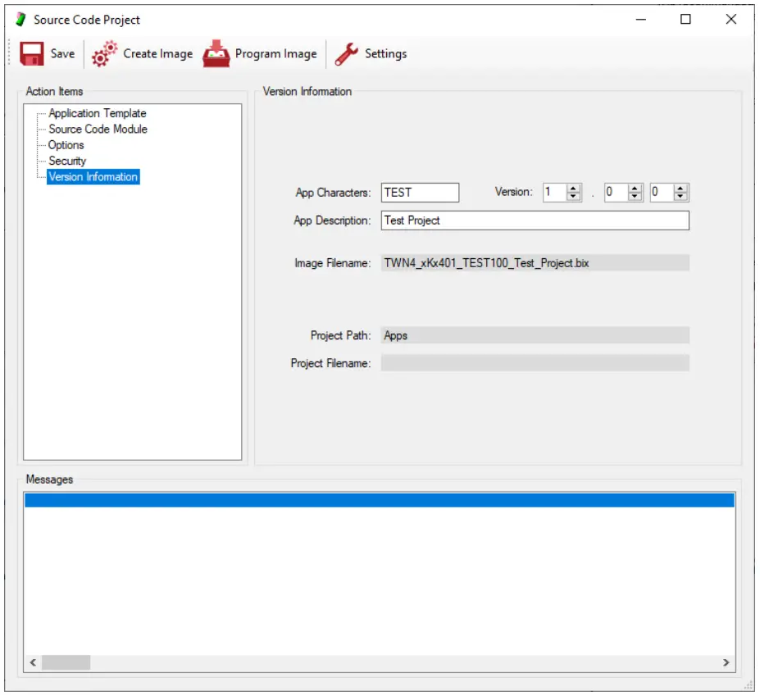
Task: Open Settings via the wrench icon
Action: tap(347, 54)
